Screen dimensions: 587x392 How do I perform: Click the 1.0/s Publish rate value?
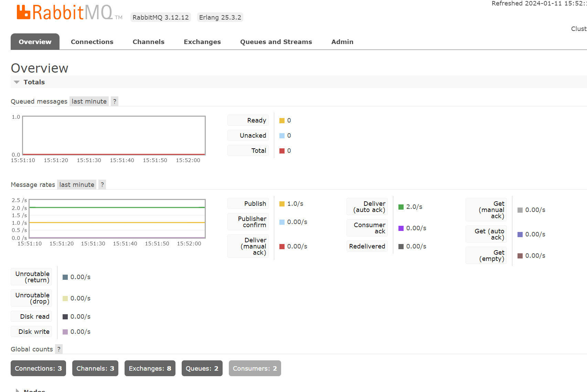tap(295, 204)
